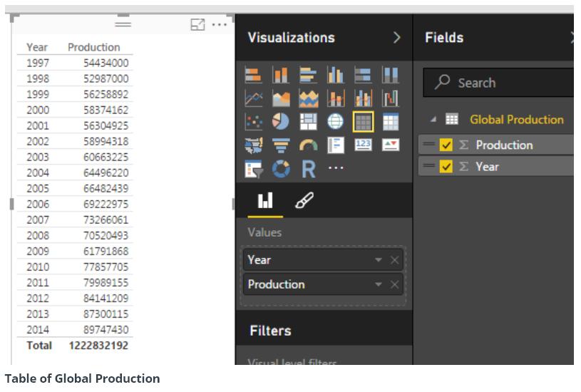Select the matrix visualization icon

coord(391,122)
